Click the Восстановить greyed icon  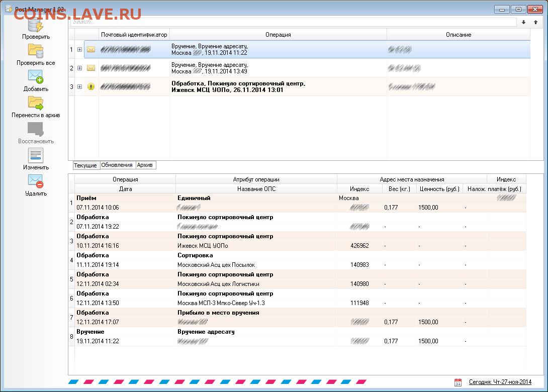pyautogui.click(x=36, y=129)
